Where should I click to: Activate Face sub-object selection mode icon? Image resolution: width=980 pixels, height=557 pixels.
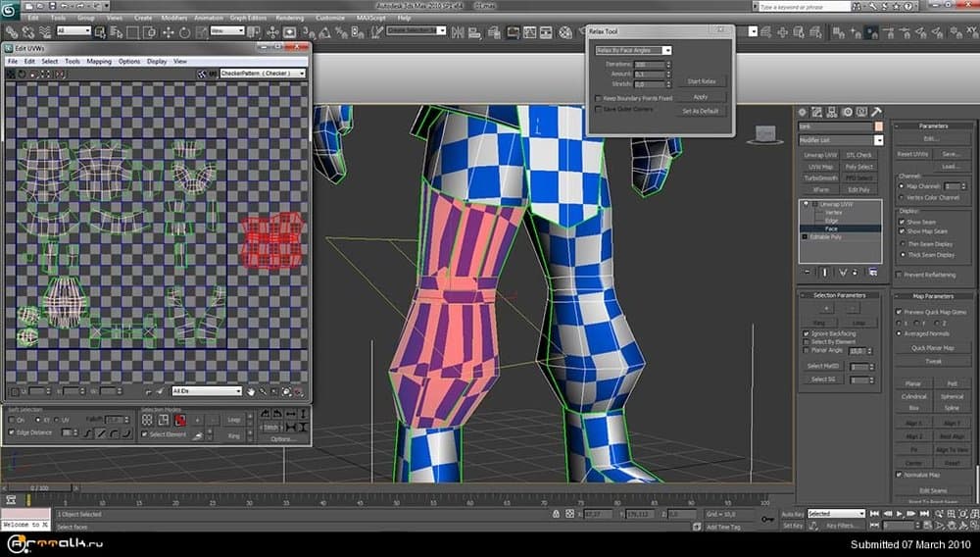click(181, 420)
